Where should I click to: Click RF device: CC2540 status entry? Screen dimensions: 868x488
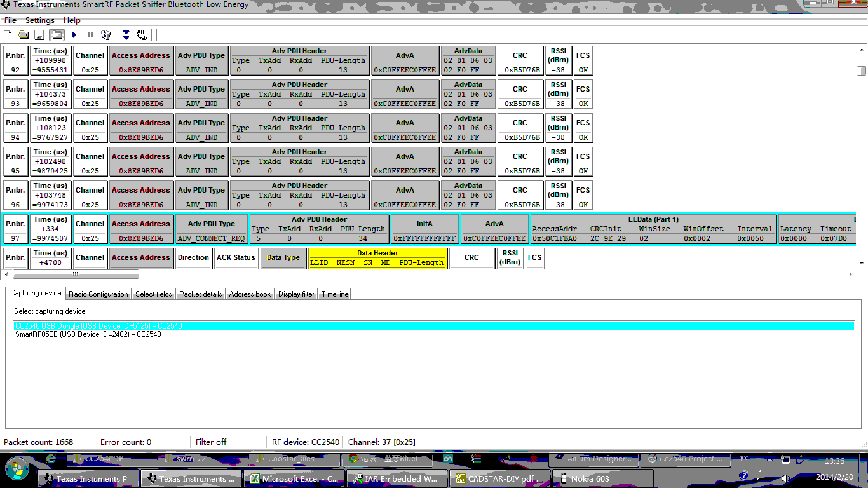[306, 442]
